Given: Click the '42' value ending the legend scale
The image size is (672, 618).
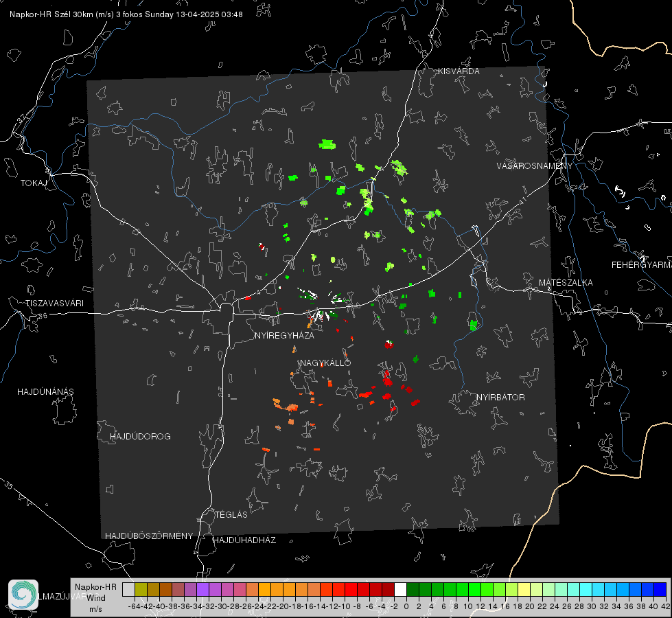Looking at the screenshot, I should [666, 606].
